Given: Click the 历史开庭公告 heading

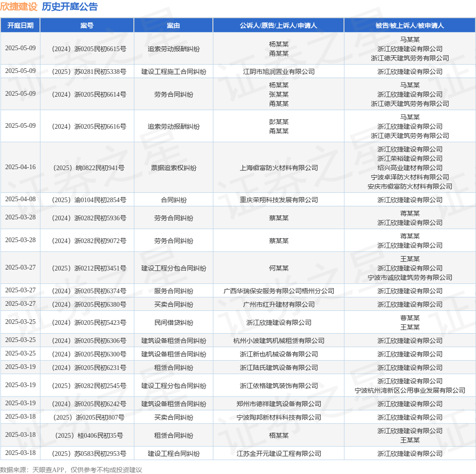Looking at the screenshot, I should [70, 7].
